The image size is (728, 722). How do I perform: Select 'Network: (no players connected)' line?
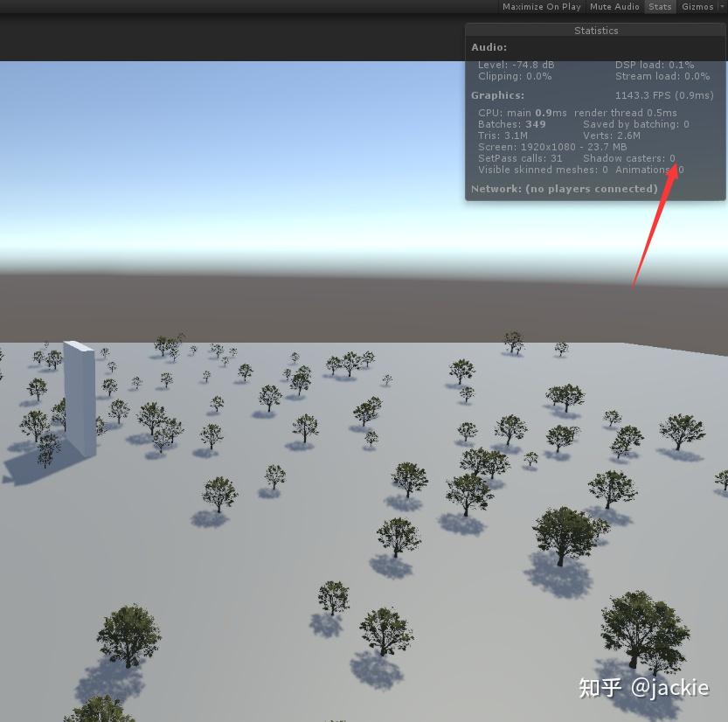(x=564, y=189)
